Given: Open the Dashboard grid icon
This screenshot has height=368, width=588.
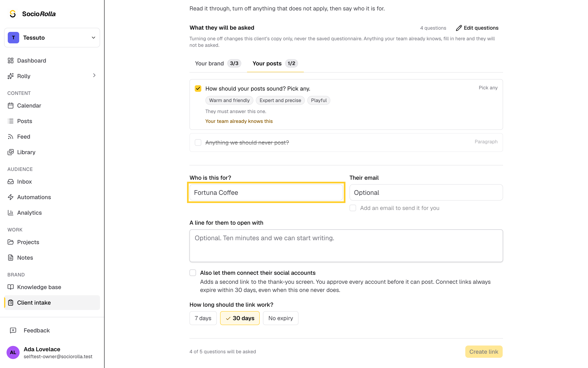Looking at the screenshot, I should click(x=10, y=60).
